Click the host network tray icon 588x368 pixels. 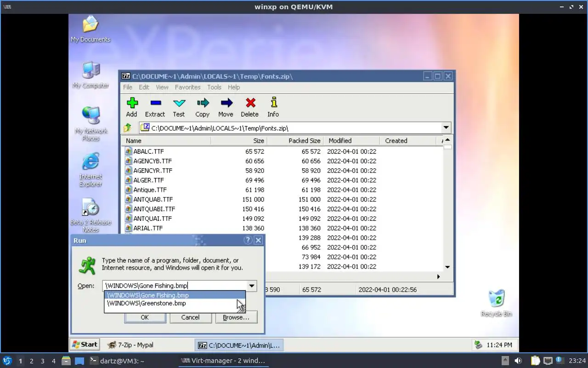tap(548, 361)
